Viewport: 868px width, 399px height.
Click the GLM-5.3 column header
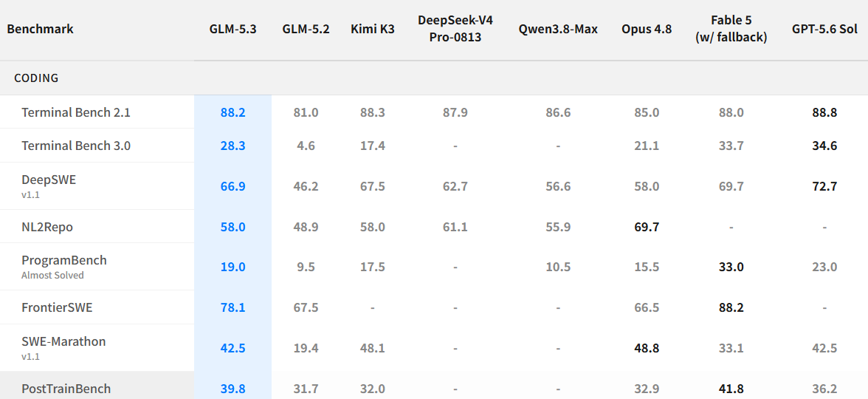(232, 30)
